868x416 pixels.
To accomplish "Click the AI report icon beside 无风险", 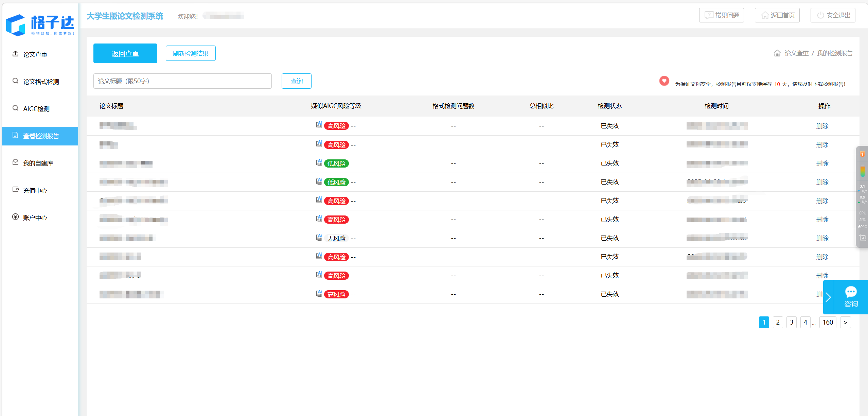I will [319, 237].
